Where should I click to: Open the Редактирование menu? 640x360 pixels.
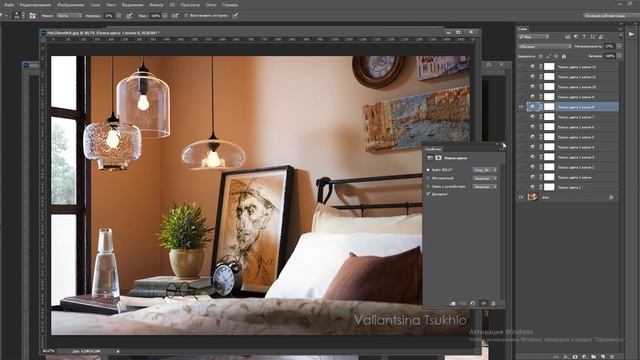point(36,5)
